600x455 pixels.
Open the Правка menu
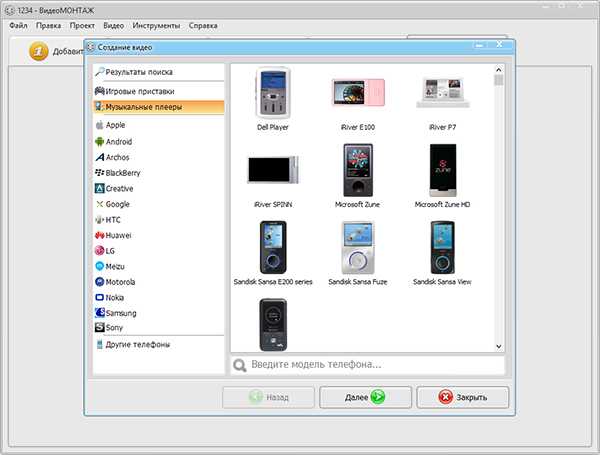click(48, 26)
